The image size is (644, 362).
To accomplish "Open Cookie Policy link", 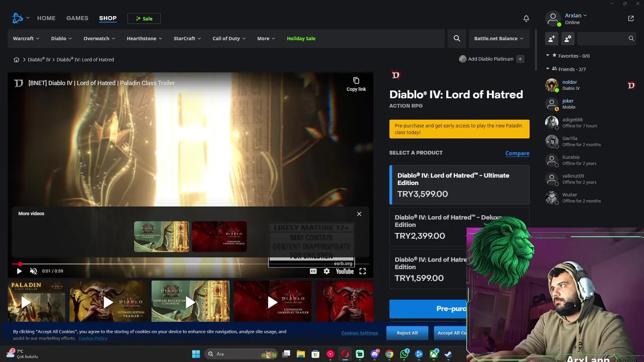I will click(x=93, y=338).
